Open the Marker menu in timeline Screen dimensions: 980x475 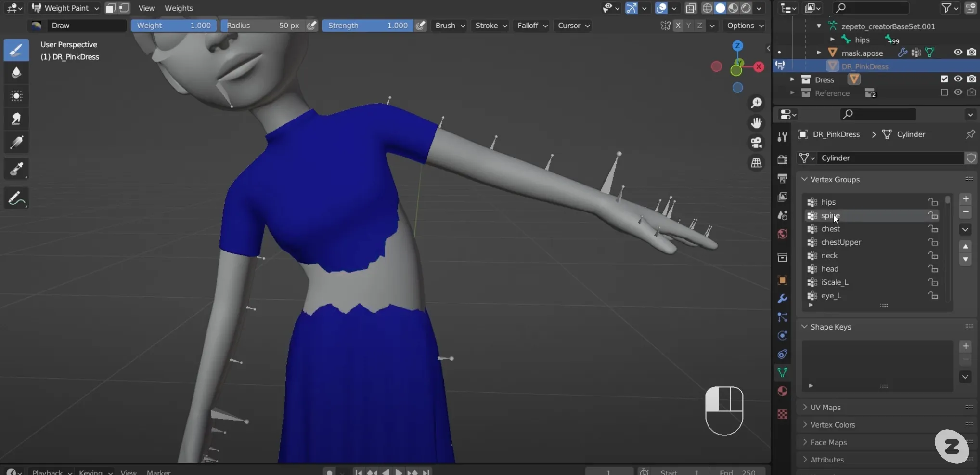(158, 472)
